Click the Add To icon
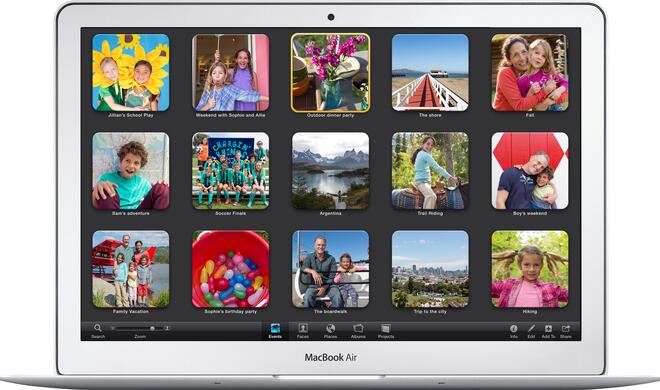This screenshot has height=390, width=660. (548, 329)
